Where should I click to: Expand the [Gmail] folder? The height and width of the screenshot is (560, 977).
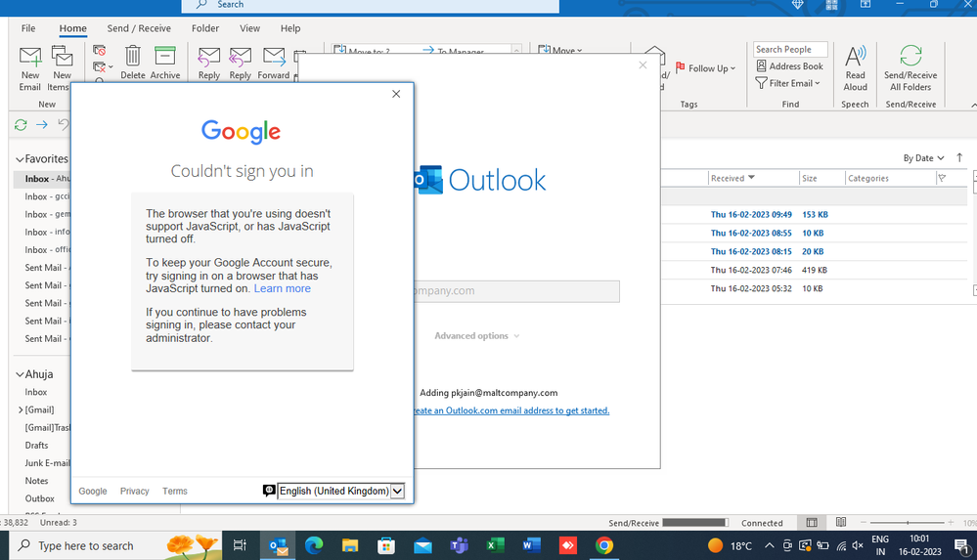click(x=21, y=409)
